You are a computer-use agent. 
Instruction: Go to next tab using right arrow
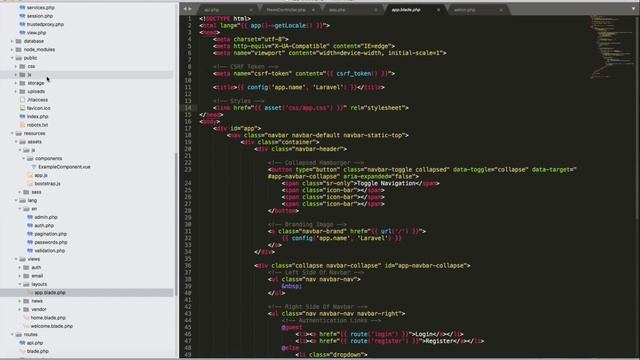(x=190, y=9)
